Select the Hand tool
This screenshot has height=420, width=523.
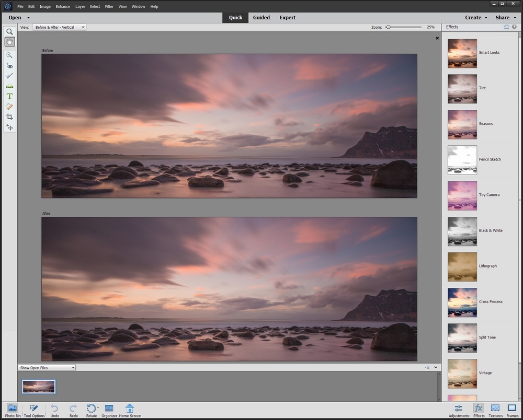point(9,42)
